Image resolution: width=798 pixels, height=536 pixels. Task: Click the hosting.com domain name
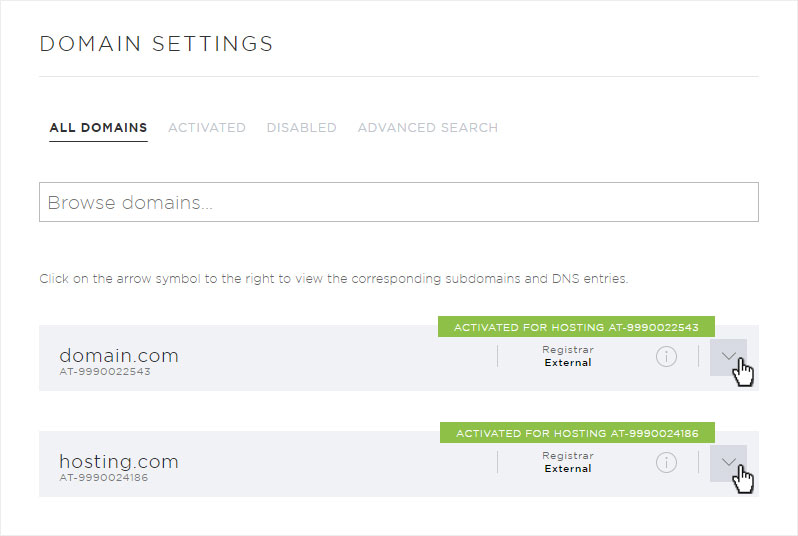(x=119, y=461)
